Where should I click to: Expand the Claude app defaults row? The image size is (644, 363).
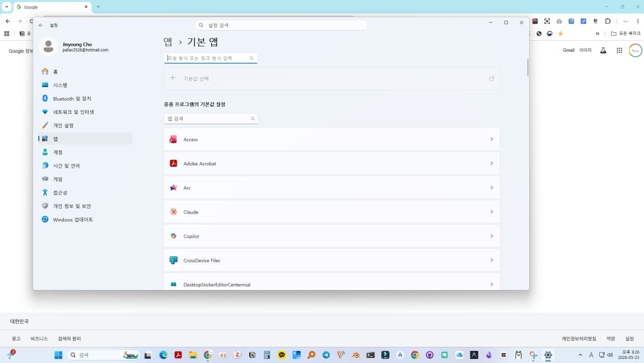click(x=332, y=211)
